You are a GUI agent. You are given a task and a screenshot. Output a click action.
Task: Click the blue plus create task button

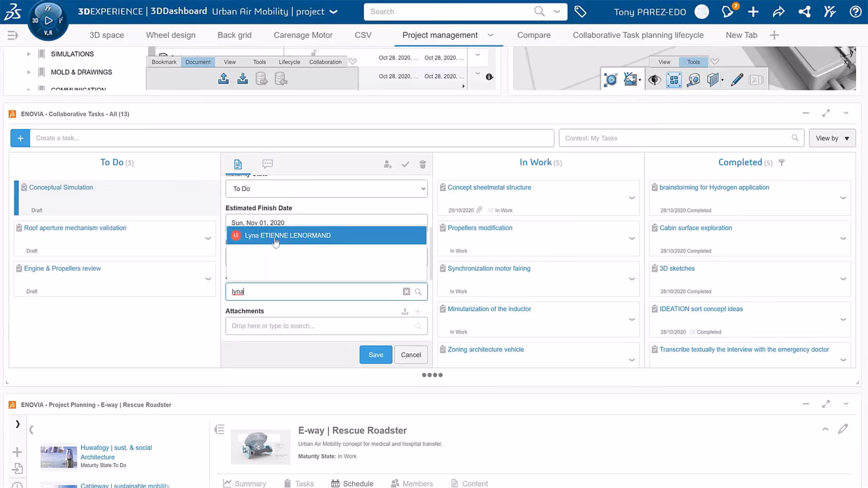coord(20,138)
